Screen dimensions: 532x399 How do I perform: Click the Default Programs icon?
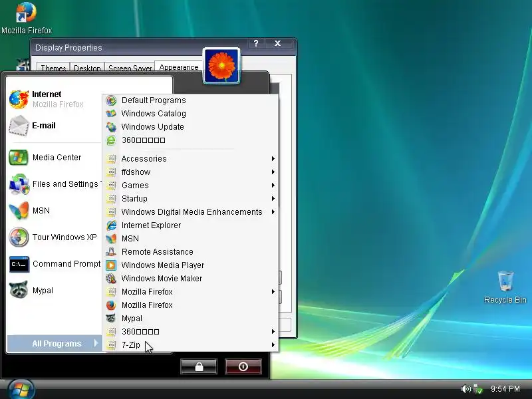(x=111, y=100)
